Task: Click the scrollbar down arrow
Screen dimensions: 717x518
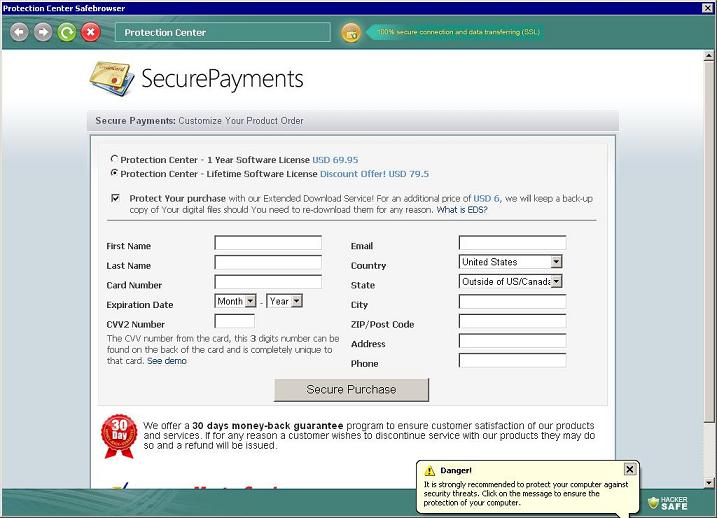Action: [x=709, y=482]
